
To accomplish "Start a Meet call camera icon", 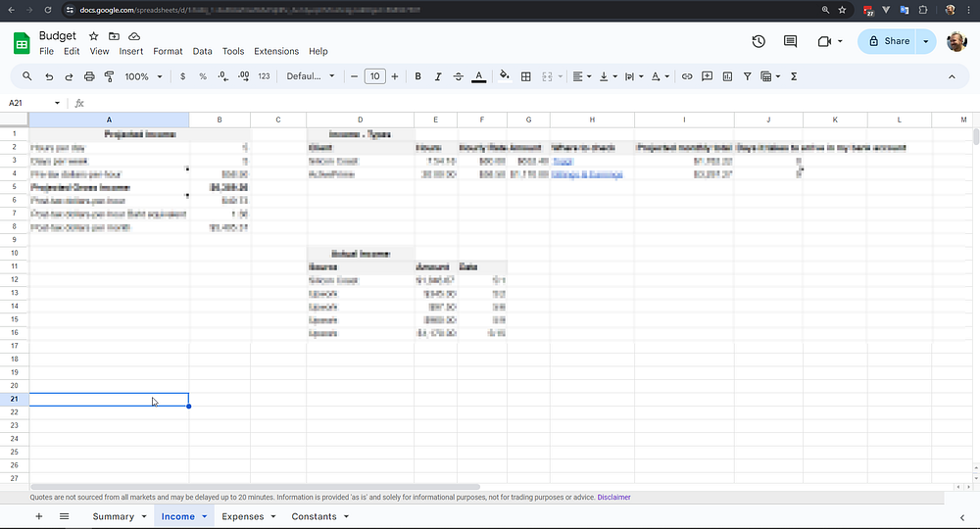I will click(x=824, y=41).
